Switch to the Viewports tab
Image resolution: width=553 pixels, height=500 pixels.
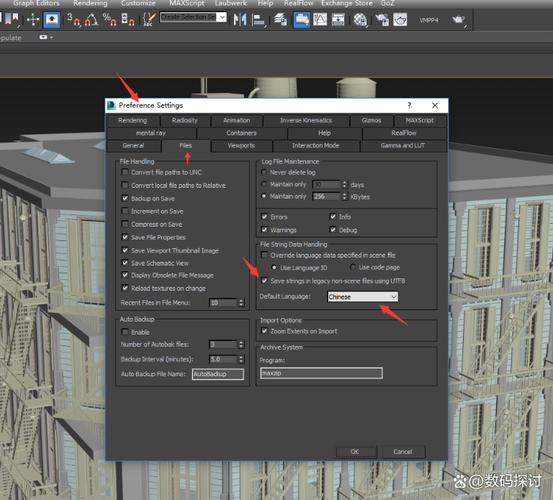coord(241,146)
